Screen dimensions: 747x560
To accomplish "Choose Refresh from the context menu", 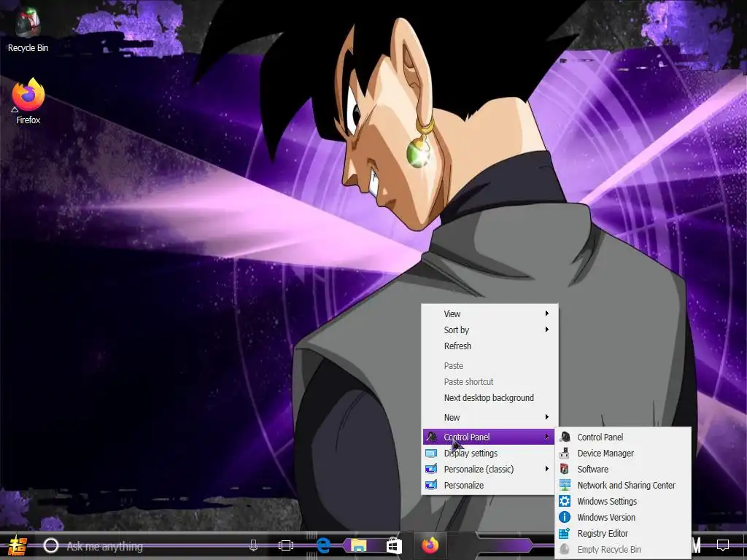I will (489, 346).
